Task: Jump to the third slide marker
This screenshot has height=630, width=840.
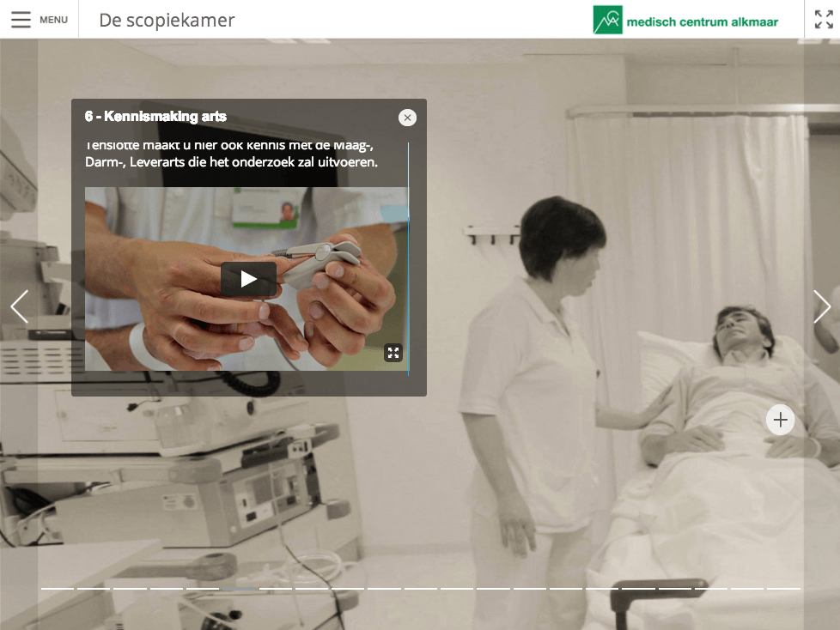Action: [x=131, y=588]
